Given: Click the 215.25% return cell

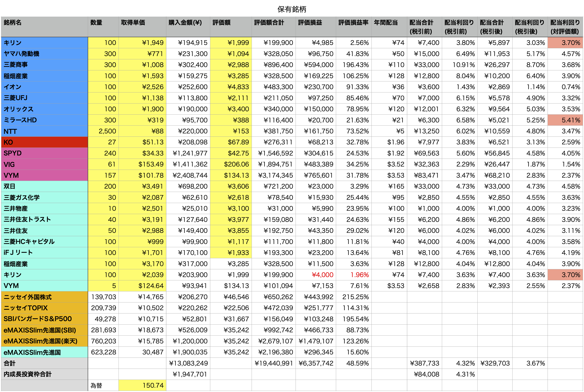Looking at the screenshot, I should point(354,297).
